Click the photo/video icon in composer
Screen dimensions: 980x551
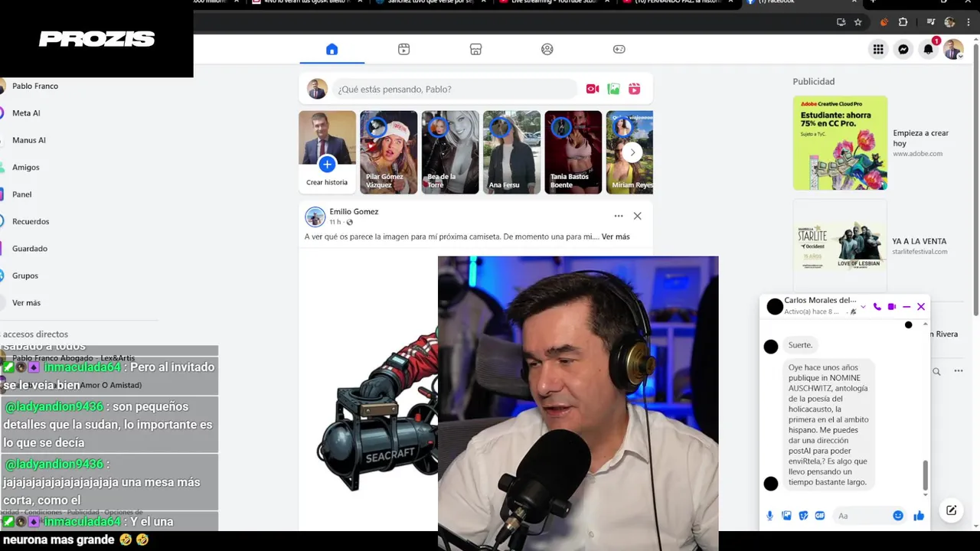coord(613,89)
